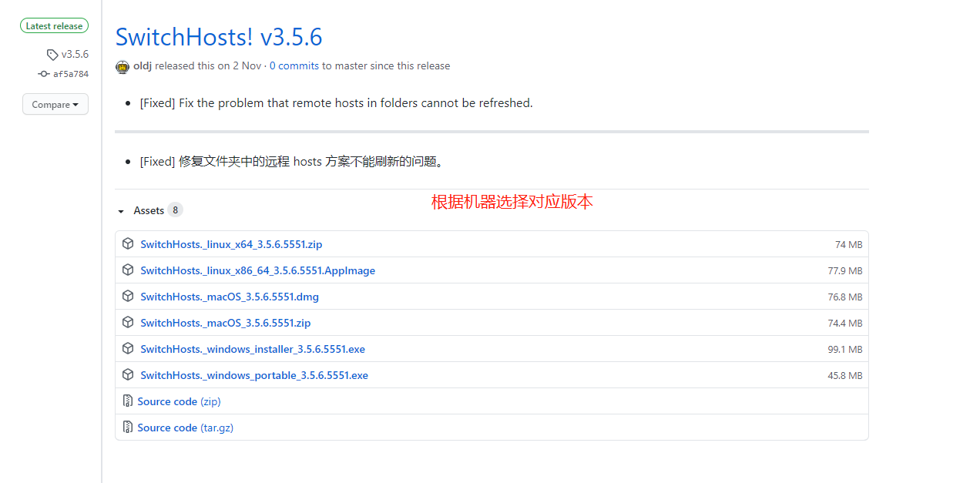980x483 pixels.
Task: Click package icon for linux x64 zip
Action: pyautogui.click(x=128, y=244)
